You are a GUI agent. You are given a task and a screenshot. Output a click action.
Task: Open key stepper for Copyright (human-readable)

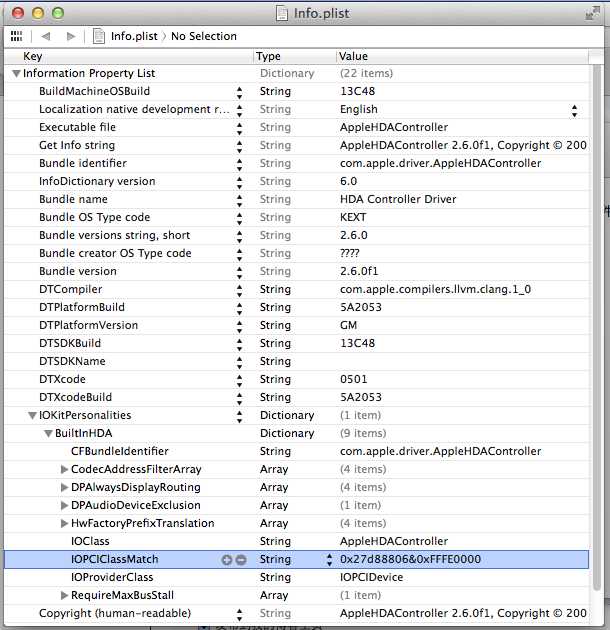click(239, 615)
